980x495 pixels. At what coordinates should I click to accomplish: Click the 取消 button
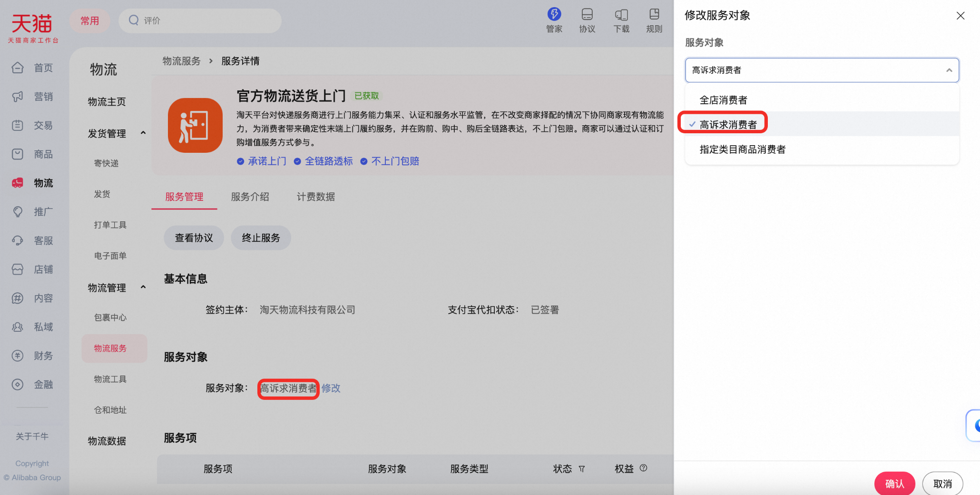coord(943,484)
